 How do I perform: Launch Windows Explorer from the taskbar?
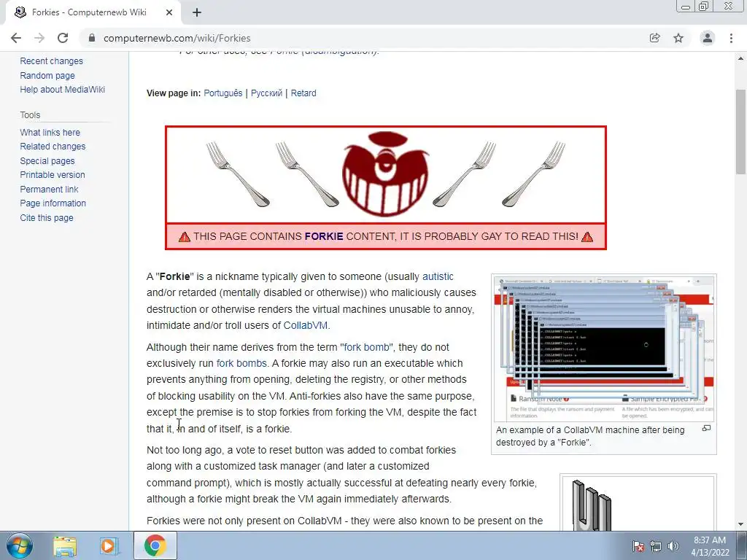tap(64, 545)
